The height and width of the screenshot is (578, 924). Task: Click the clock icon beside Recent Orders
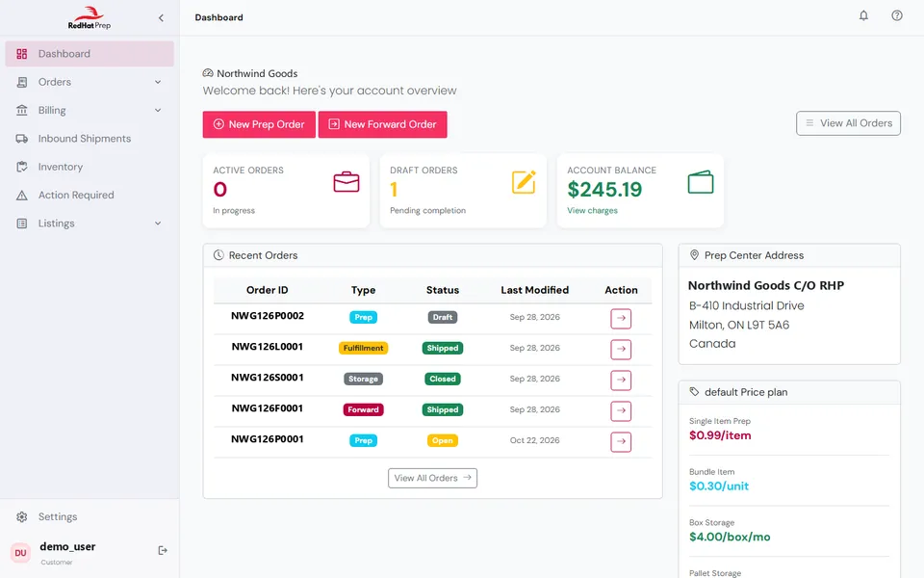[218, 254]
